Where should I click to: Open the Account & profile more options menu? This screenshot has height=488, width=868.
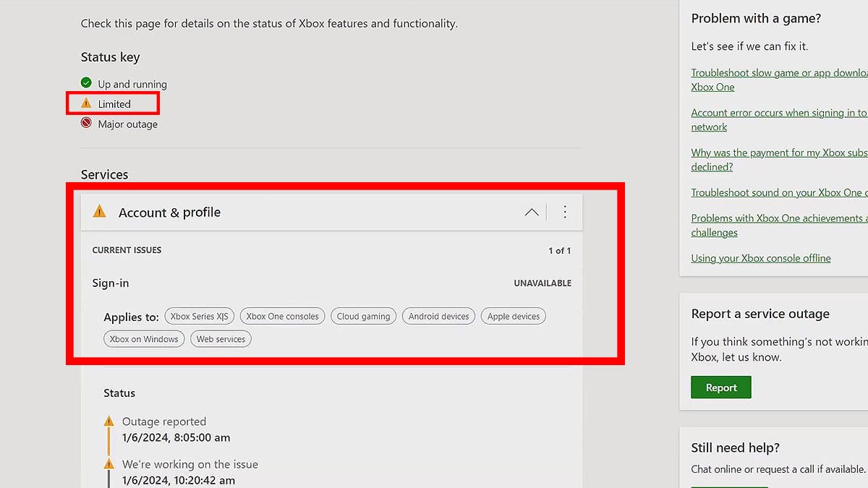(x=565, y=212)
